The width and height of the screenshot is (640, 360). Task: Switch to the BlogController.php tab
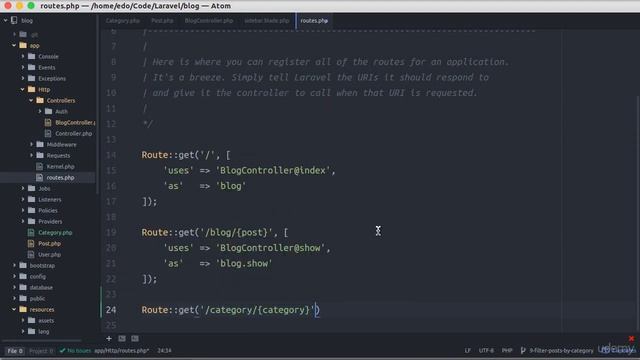pyautogui.click(x=209, y=21)
